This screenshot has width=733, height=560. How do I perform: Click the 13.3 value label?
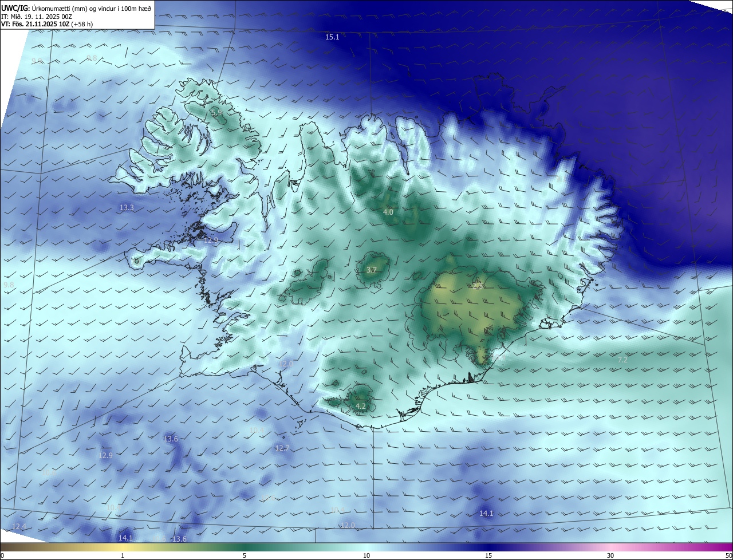(127, 207)
